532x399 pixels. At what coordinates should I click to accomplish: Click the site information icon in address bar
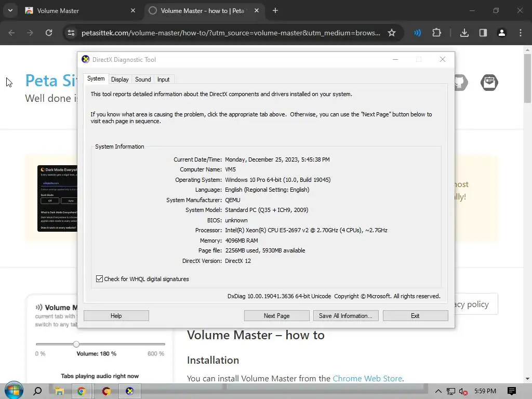coord(71,33)
